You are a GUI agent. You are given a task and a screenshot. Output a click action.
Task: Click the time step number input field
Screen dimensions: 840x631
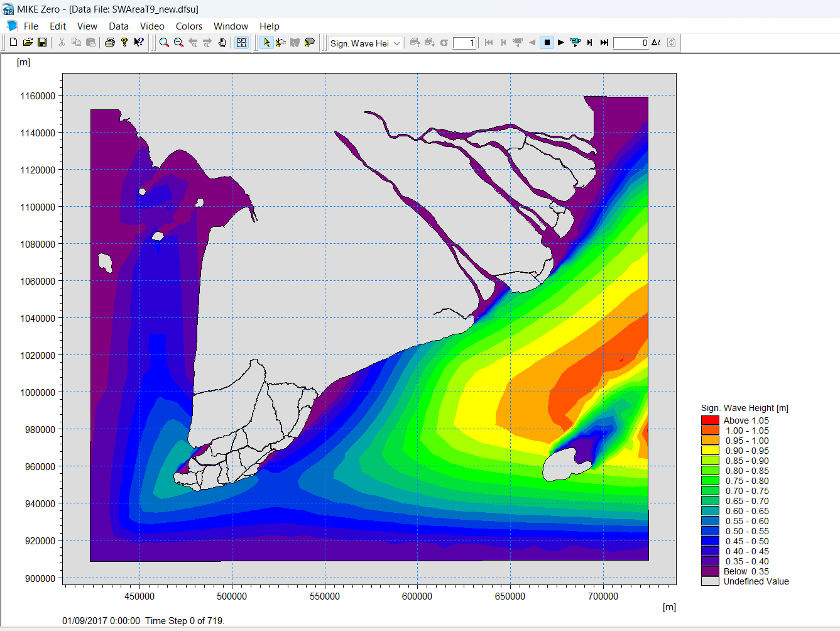click(631, 43)
